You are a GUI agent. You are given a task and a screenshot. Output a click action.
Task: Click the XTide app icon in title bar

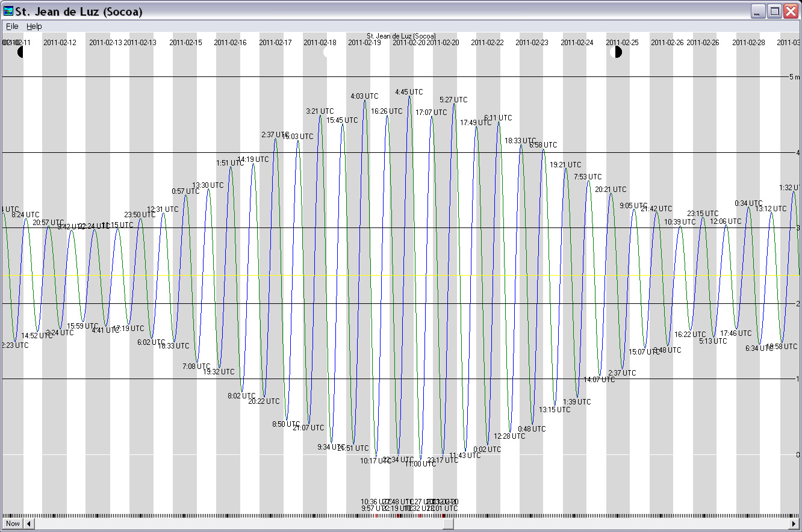(x=8, y=11)
